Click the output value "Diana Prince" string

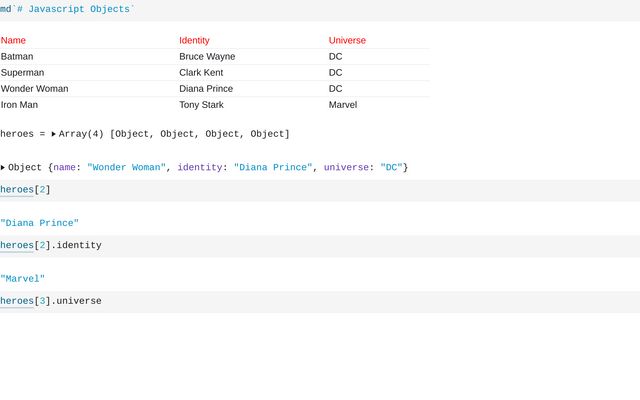[x=40, y=223]
